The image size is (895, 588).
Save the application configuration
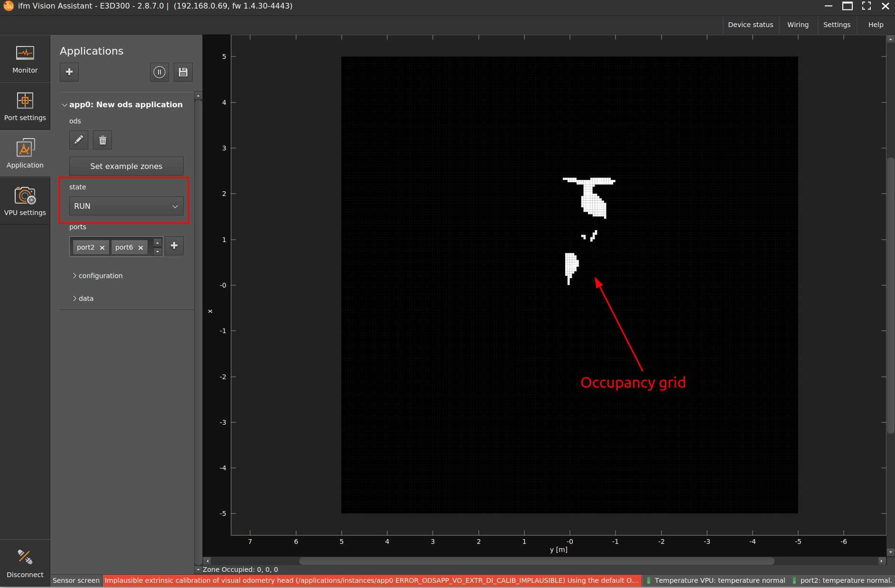coord(183,72)
